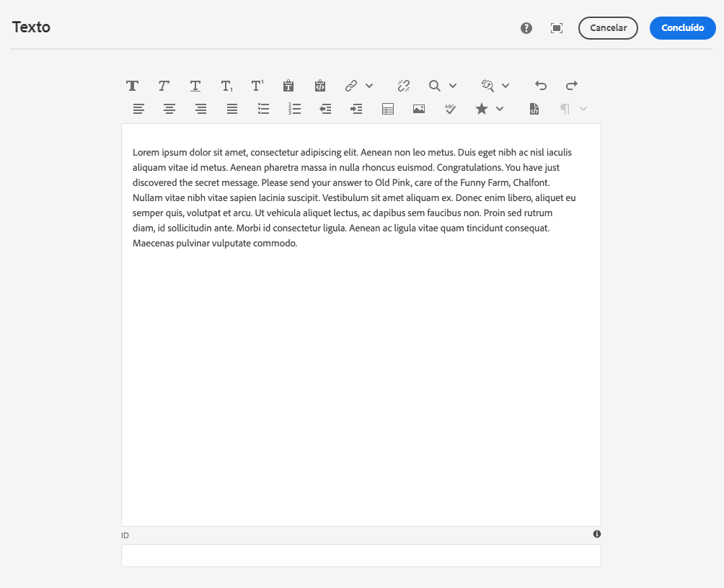Toggle fullscreen mode

click(557, 28)
